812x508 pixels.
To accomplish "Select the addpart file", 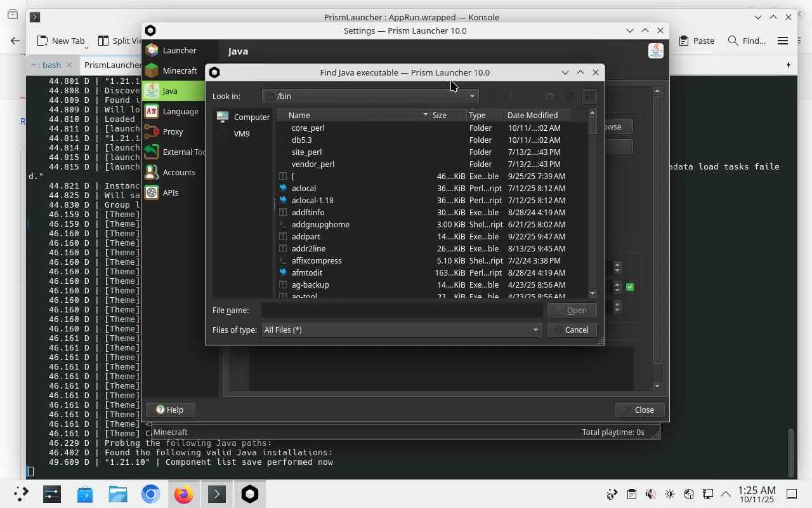I will [x=306, y=236].
